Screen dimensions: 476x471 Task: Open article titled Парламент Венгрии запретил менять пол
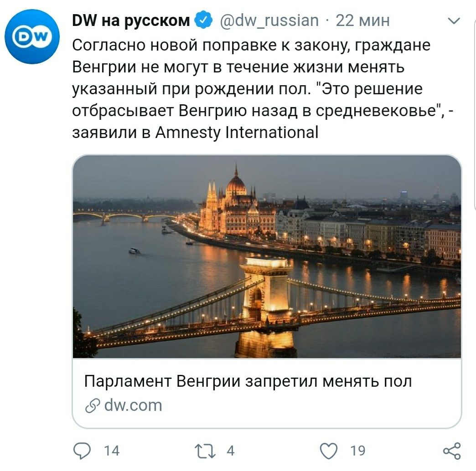pyautogui.click(x=248, y=381)
